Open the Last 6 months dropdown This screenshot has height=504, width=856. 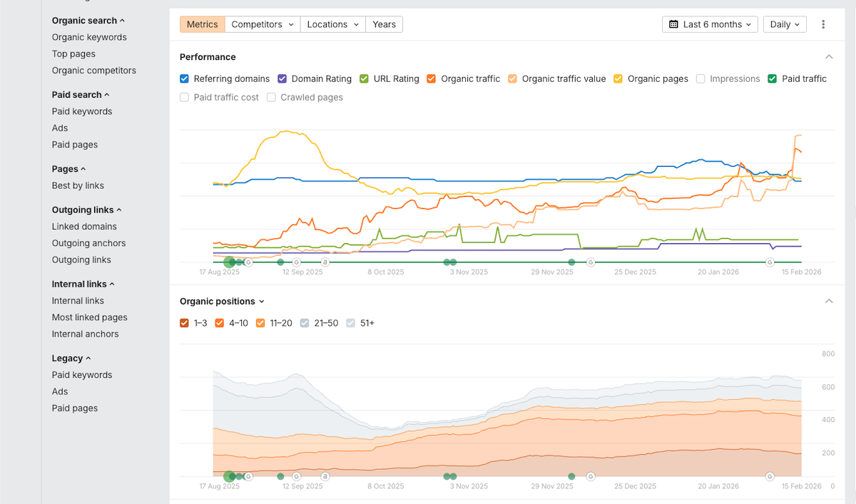click(x=710, y=24)
